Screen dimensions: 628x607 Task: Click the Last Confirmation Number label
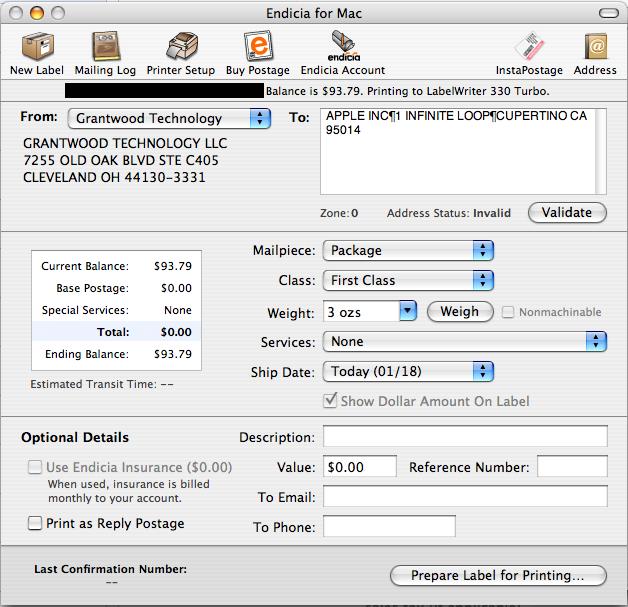pyautogui.click(x=111, y=569)
